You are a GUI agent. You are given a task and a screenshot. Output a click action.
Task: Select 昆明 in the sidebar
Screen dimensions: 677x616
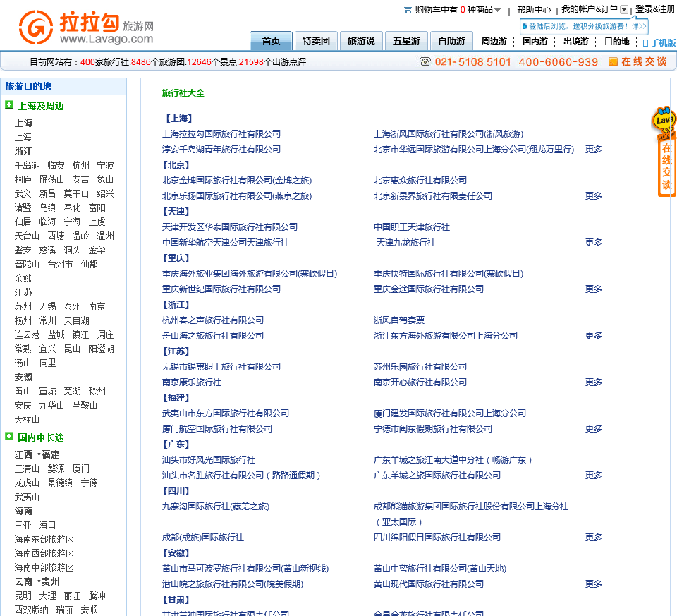(x=23, y=596)
